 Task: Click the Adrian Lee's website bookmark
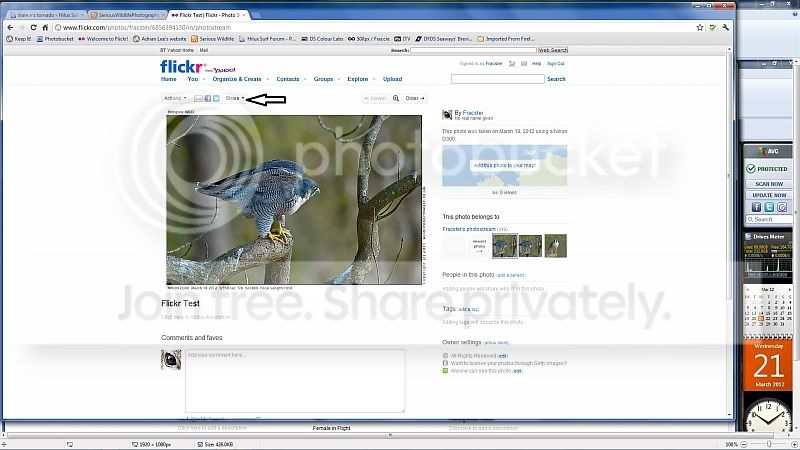pos(159,39)
